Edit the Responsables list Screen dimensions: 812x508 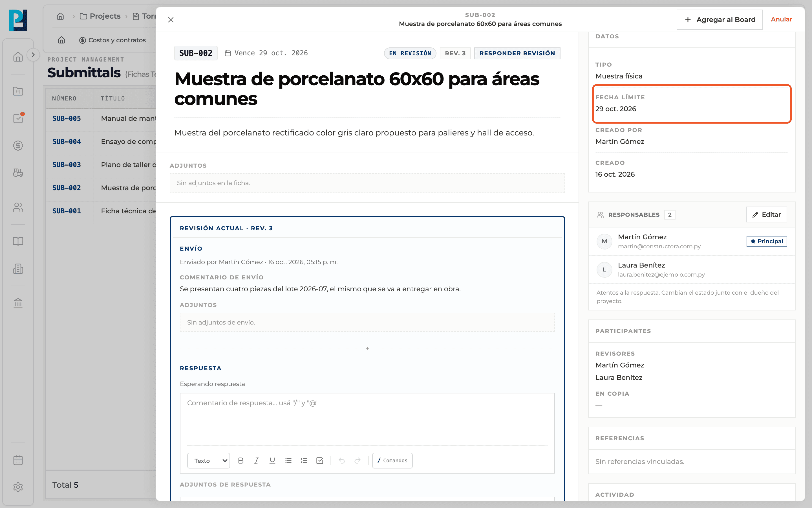[x=766, y=214]
